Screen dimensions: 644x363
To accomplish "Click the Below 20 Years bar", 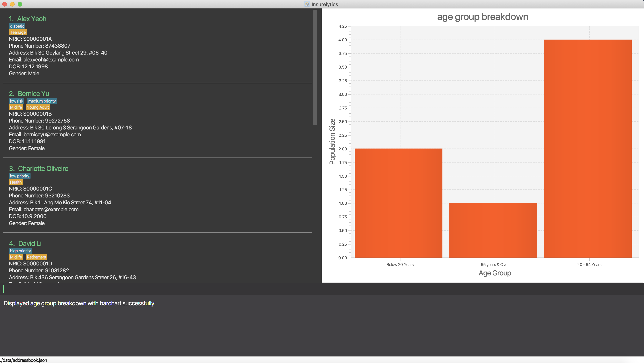I will tap(398, 203).
